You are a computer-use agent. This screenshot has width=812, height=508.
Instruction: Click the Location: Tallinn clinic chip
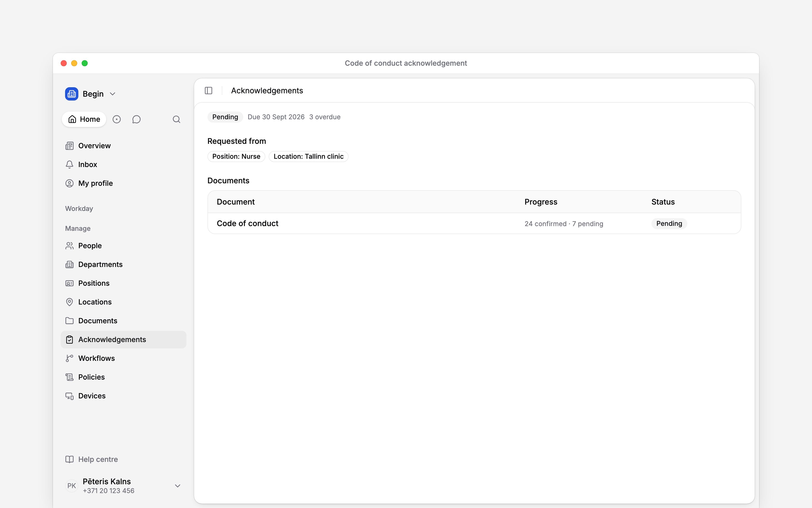tap(308, 157)
